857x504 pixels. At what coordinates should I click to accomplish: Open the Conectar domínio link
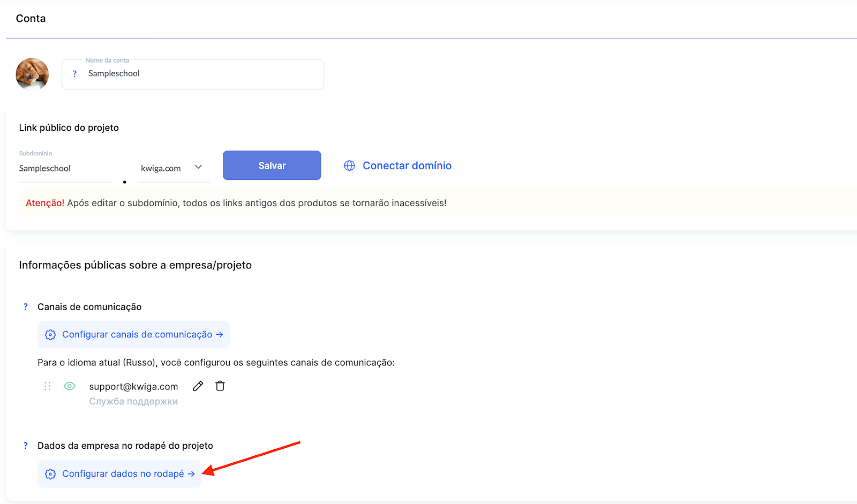[407, 166]
